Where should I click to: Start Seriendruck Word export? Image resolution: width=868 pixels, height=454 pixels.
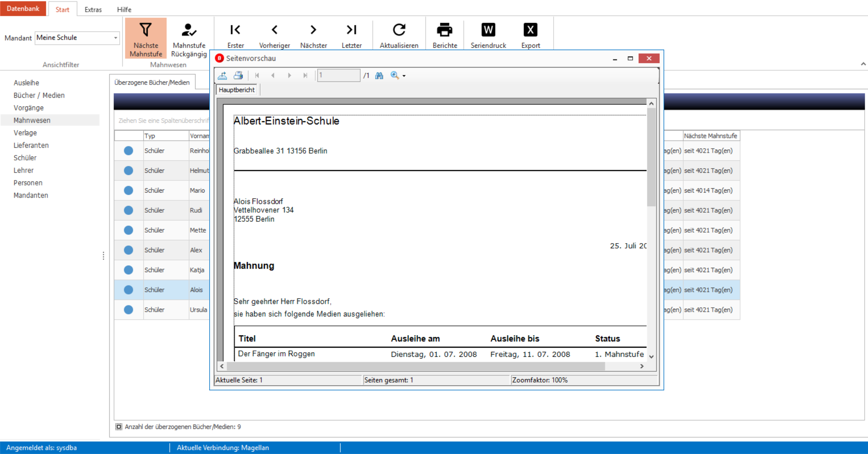click(x=488, y=30)
